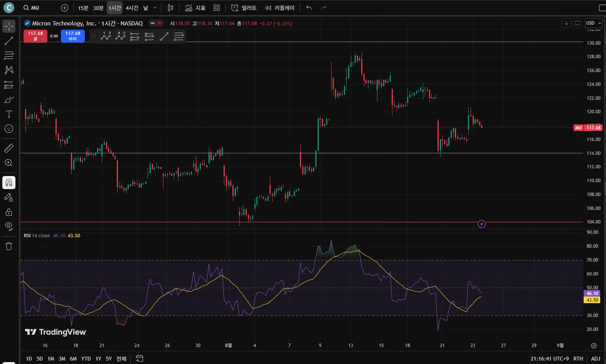Open the MU symbol search
The height and width of the screenshot is (364, 606).
click(31, 8)
